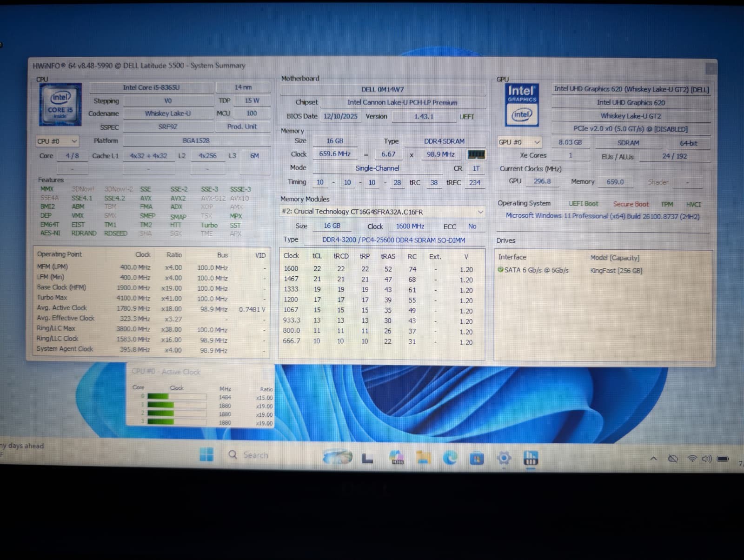Click the PCIe v2.0 x0 [DISABLED] field
744x560 pixels.
click(631, 129)
